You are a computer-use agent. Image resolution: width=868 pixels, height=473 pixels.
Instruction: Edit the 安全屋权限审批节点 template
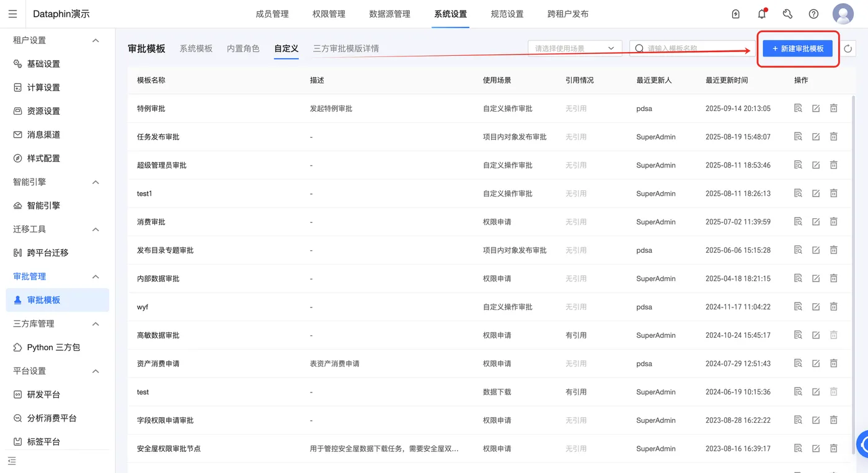[816, 448]
